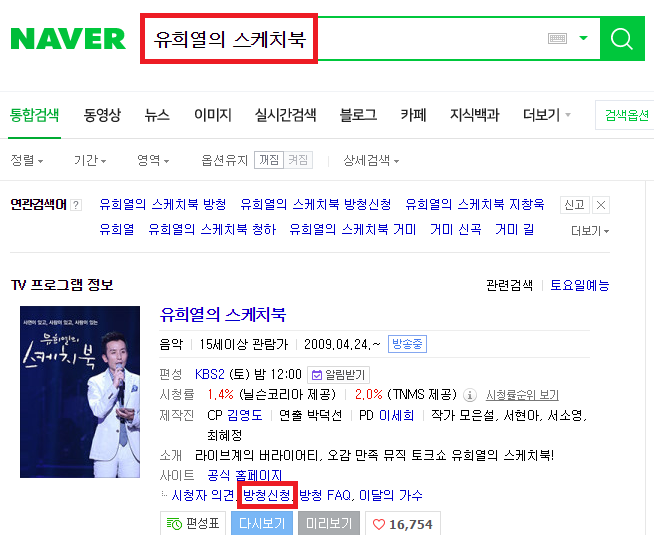Image resolution: width=654 pixels, height=535 pixels.
Task: Open the 정렬 sort dropdown
Action: [27, 160]
